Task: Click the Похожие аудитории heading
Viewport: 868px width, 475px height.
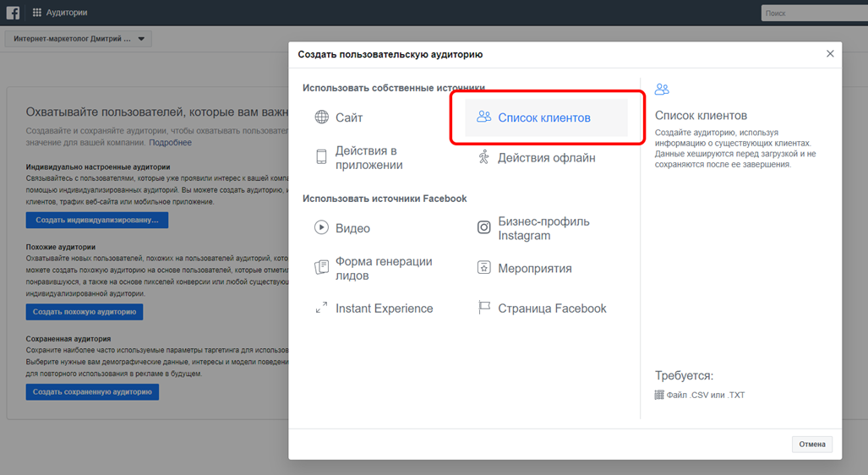Action: pyautogui.click(x=60, y=247)
